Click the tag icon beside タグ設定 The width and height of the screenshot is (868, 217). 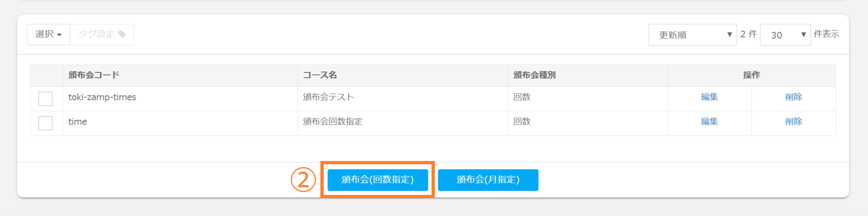122,34
